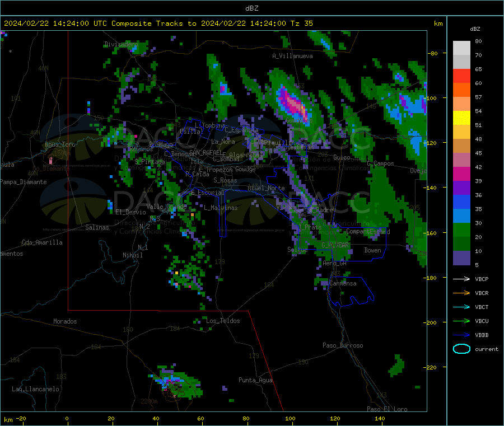Click the blue VBBB arrow legend icon
Viewport: 504px width, 426px height.
[461, 335]
